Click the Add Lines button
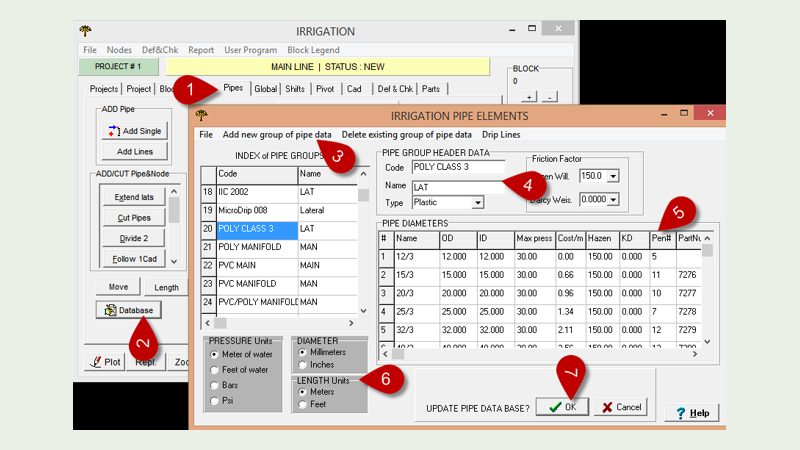This screenshot has height=450, width=800. tap(135, 152)
